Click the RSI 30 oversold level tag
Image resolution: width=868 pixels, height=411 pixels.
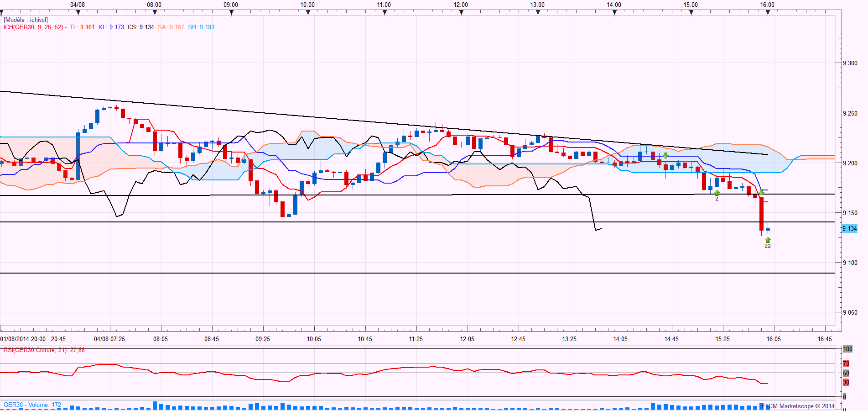point(846,382)
